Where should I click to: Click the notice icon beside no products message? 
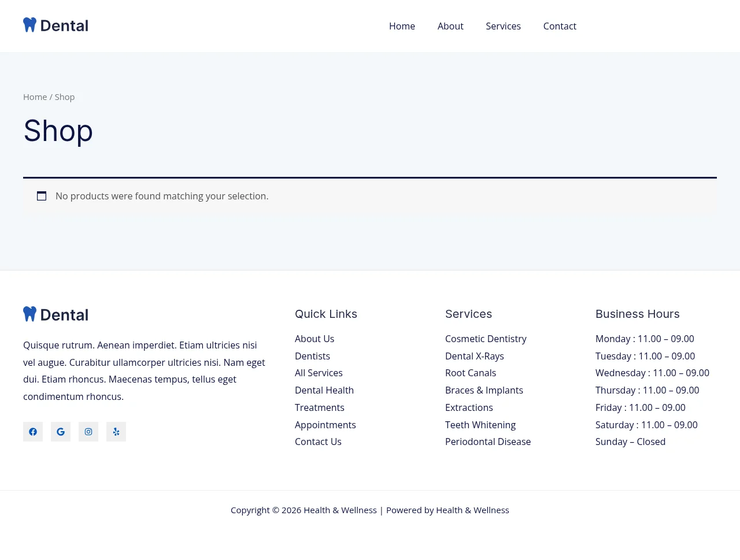(x=42, y=196)
